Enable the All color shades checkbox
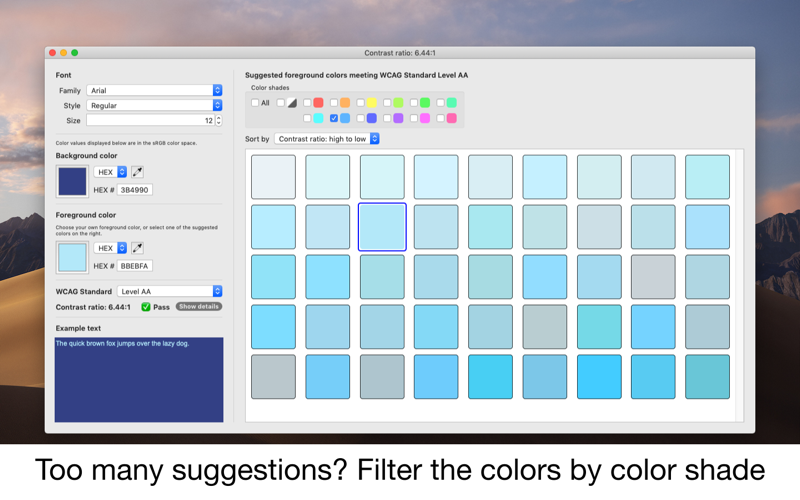 255,102
